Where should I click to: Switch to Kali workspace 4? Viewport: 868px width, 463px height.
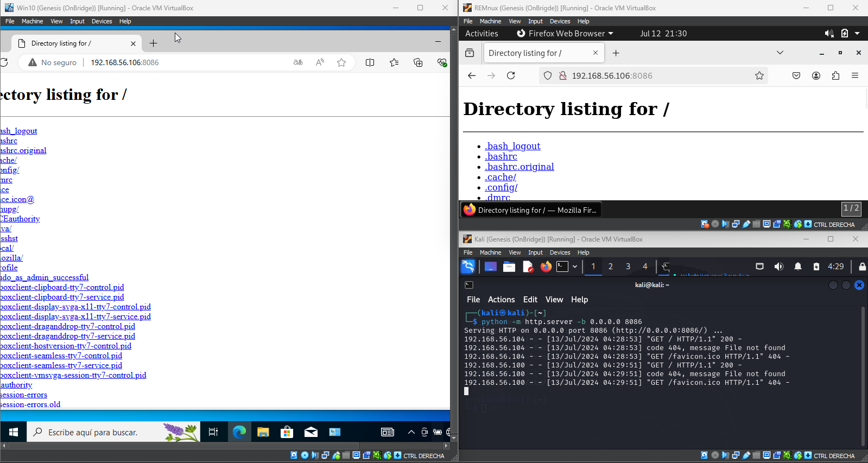(x=645, y=267)
